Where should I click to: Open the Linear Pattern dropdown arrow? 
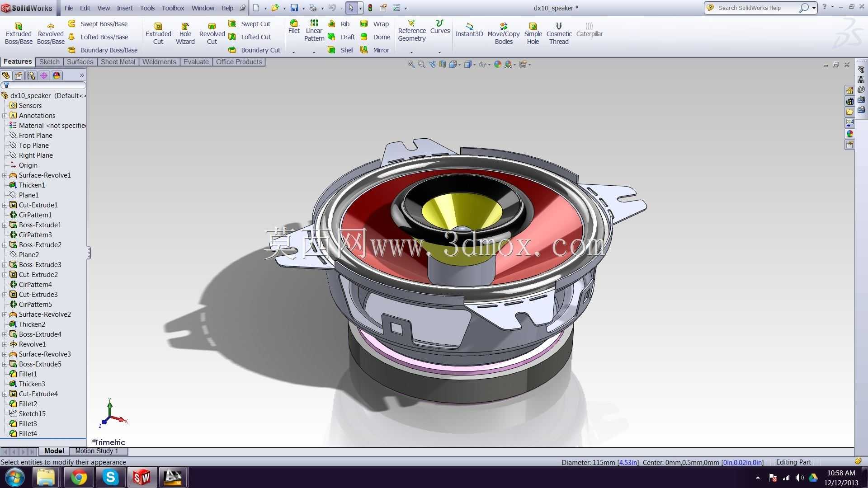314,52
